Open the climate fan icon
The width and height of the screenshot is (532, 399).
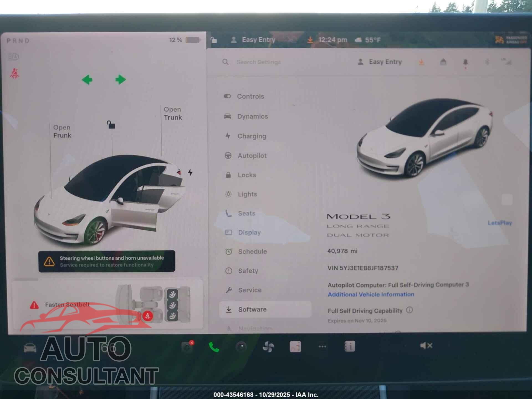(x=268, y=347)
